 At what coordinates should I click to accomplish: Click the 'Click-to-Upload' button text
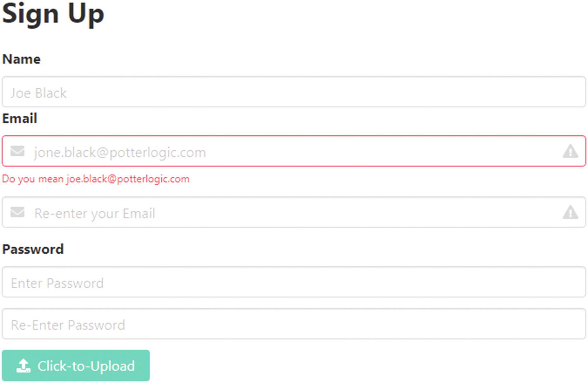[86, 366]
